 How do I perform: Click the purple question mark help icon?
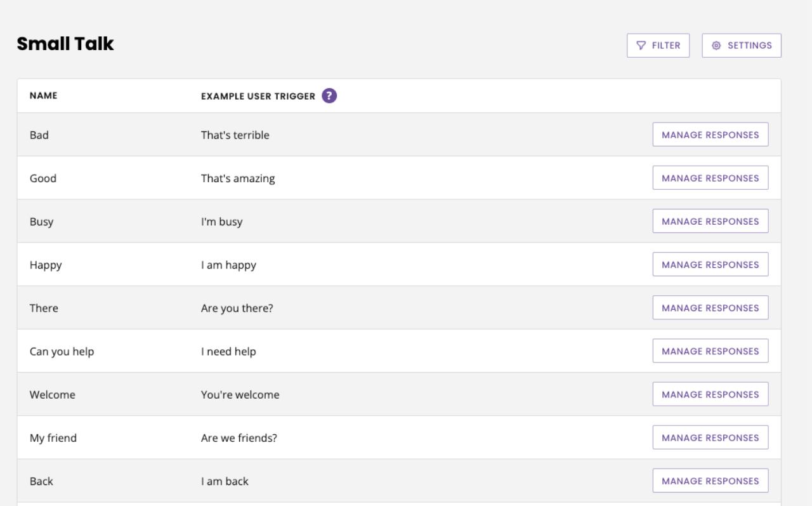(x=329, y=96)
